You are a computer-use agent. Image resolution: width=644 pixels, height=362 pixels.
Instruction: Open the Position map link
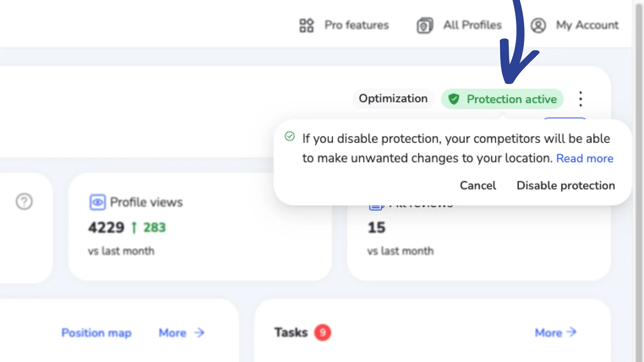96,333
